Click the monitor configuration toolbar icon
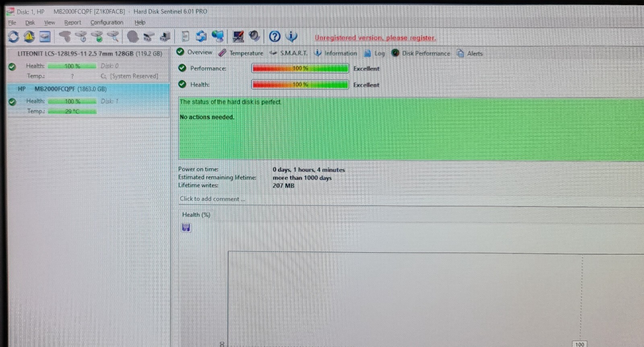The width and height of the screenshot is (644, 347). [x=238, y=37]
